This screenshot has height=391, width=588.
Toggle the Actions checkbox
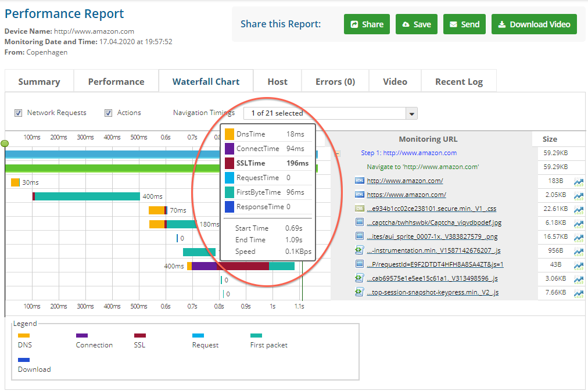pyautogui.click(x=109, y=113)
